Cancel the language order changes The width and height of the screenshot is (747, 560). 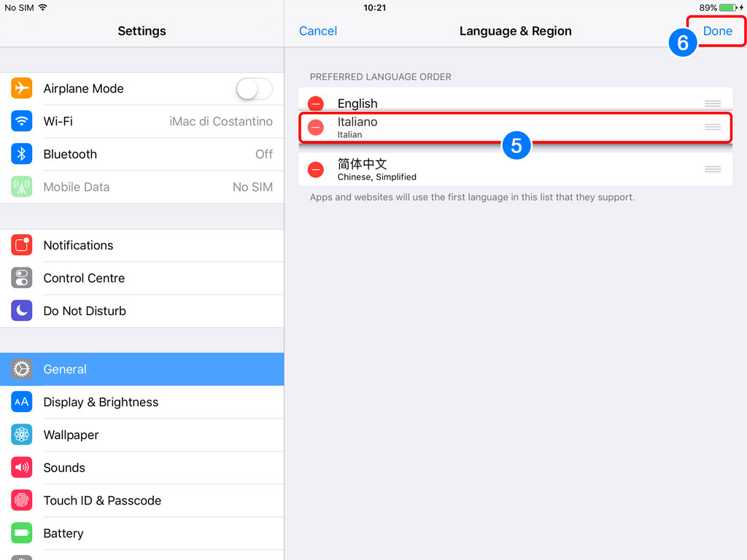pos(318,31)
